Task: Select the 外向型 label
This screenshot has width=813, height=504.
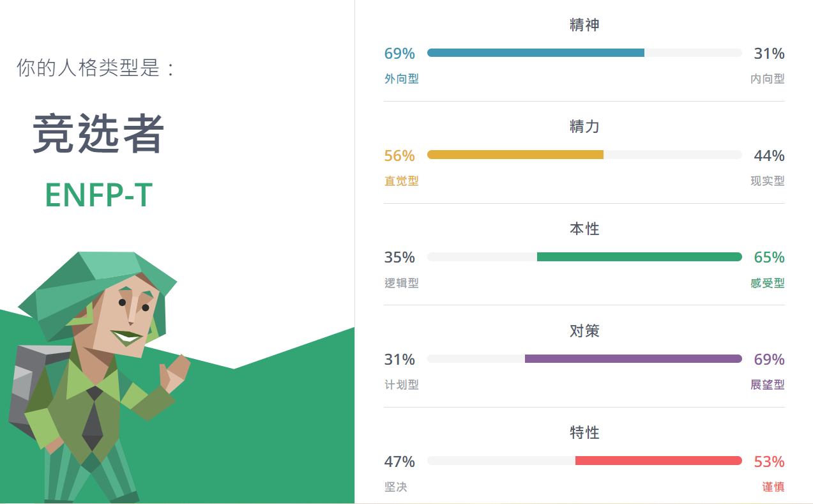Action: pos(401,79)
